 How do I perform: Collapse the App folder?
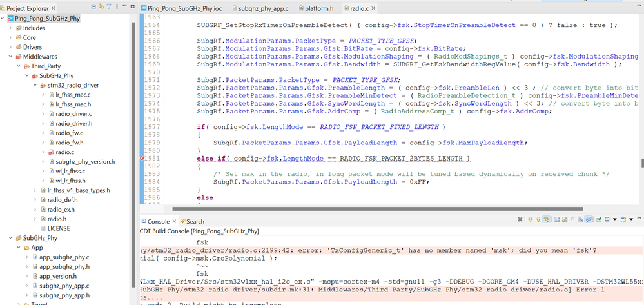click(x=19, y=248)
